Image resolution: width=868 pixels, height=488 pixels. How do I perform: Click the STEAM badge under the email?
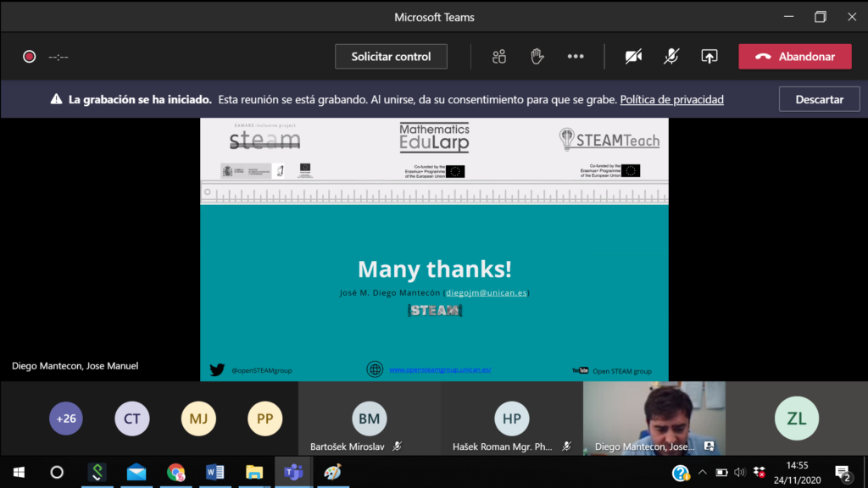[435, 310]
